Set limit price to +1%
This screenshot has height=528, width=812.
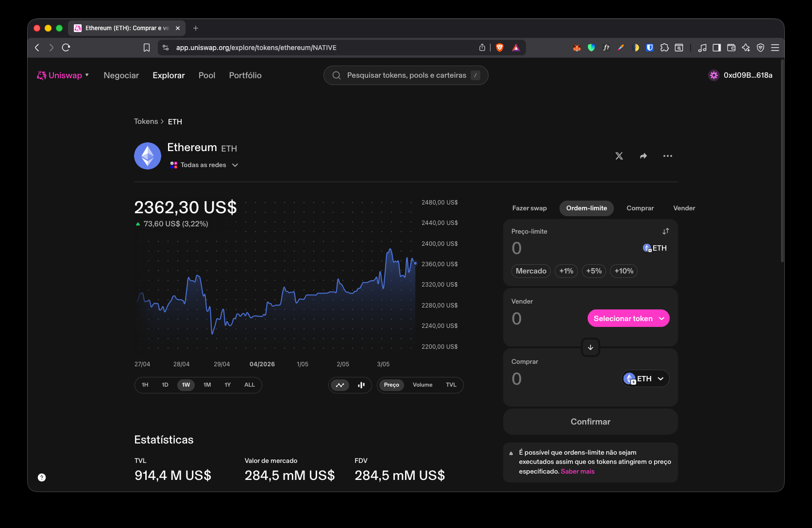(566, 271)
